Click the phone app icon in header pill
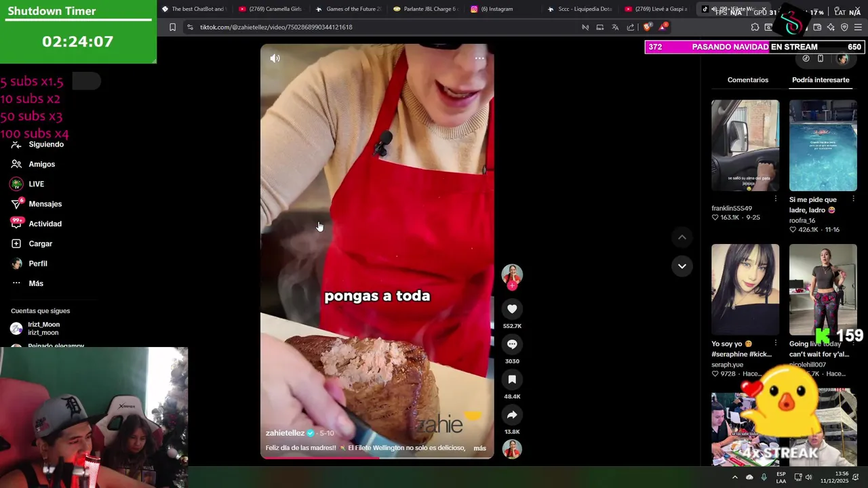Image resolution: width=868 pixels, height=488 pixels. (x=821, y=58)
